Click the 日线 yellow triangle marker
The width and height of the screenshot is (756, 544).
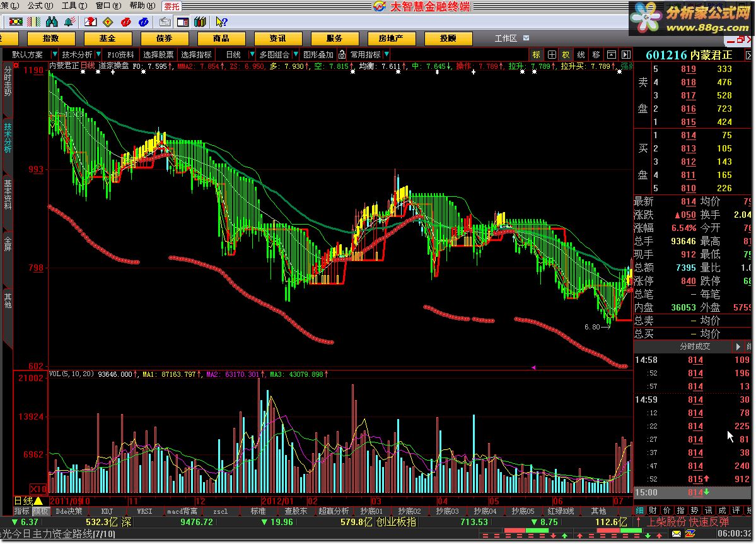point(38,500)
